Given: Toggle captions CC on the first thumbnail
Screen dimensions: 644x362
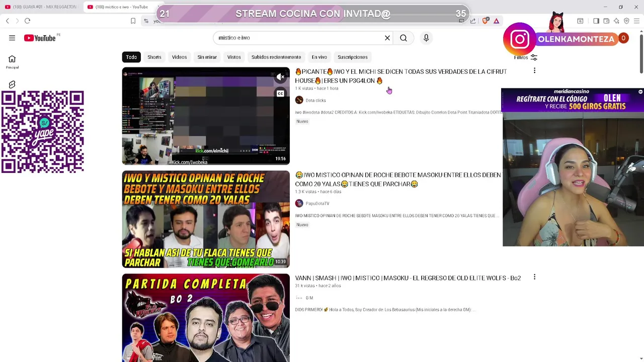Looking at the screenshot, I should (280, 94).
